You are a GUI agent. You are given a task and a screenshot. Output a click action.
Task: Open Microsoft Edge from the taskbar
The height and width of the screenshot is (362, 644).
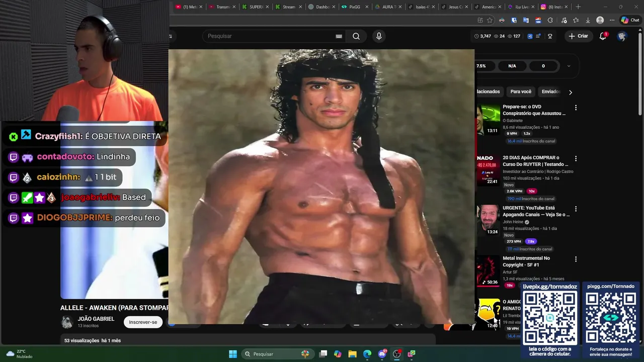click(x=367, y=354)
